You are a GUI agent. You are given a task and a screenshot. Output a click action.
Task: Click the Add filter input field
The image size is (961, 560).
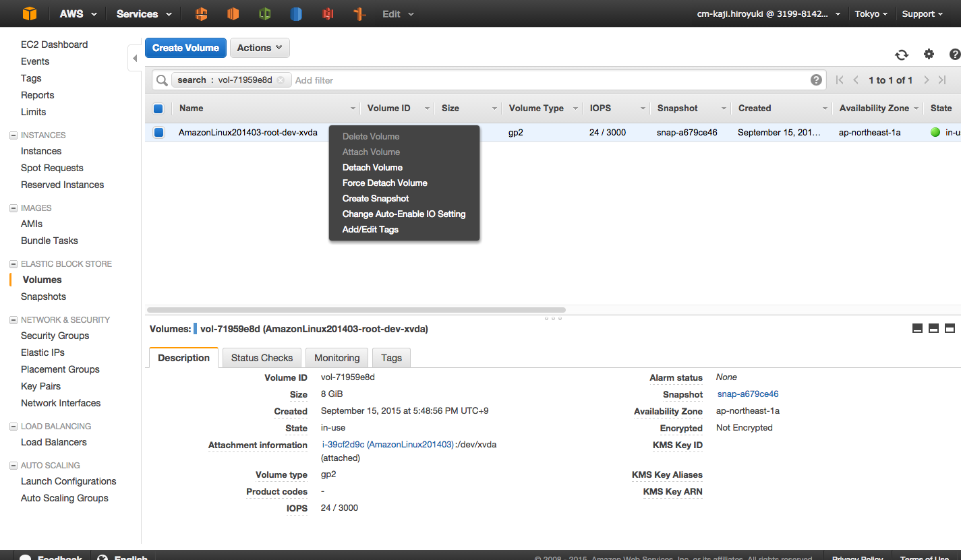tap(314, 80)
